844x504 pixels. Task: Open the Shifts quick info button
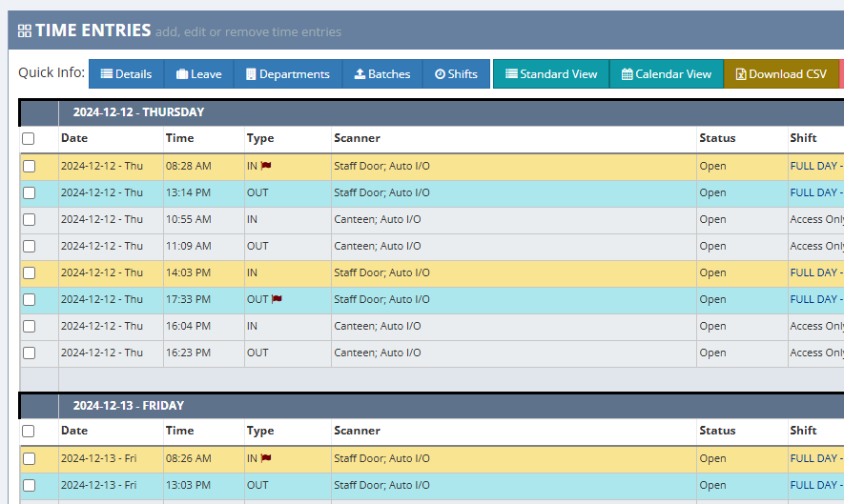tap(456, 74)
